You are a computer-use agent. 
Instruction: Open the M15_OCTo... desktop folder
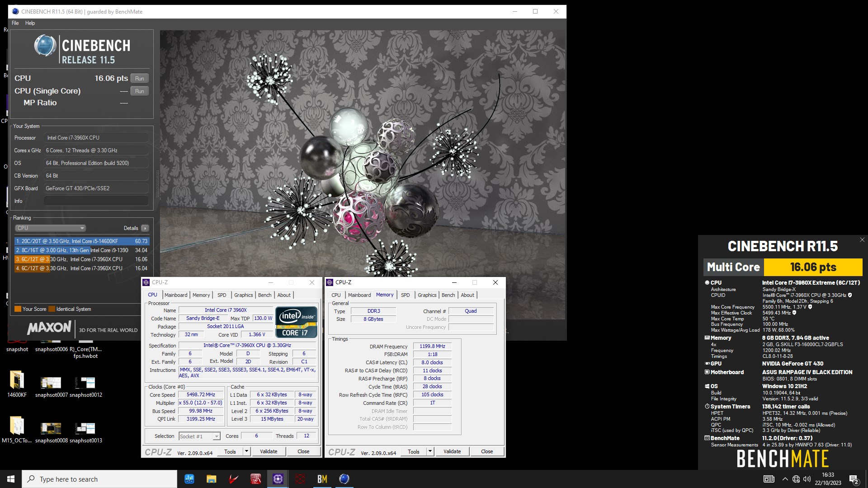tap(17, 430)
